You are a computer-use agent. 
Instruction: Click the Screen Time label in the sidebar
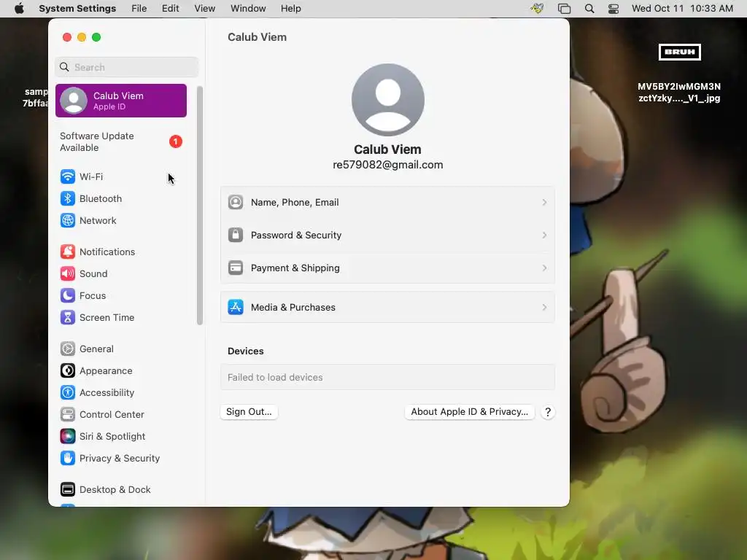click(107, 318)
